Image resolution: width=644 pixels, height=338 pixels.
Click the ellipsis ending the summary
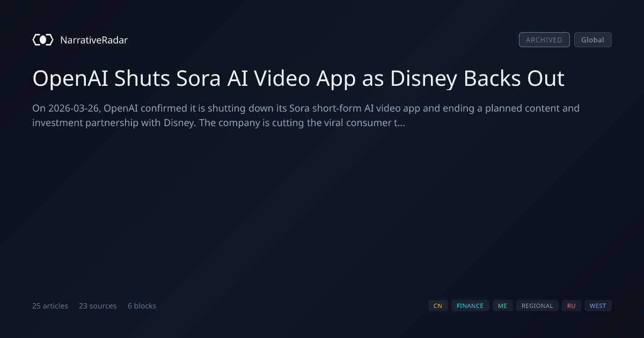401,123
